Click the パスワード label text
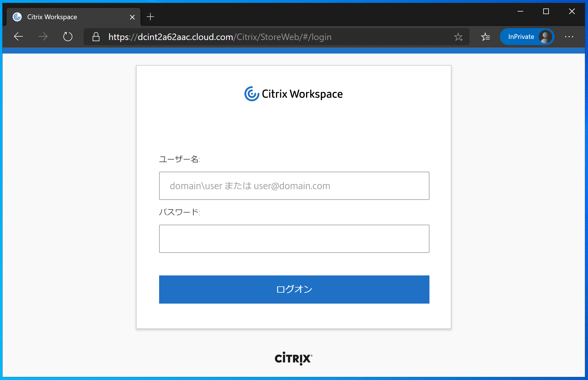 (179, 212)
